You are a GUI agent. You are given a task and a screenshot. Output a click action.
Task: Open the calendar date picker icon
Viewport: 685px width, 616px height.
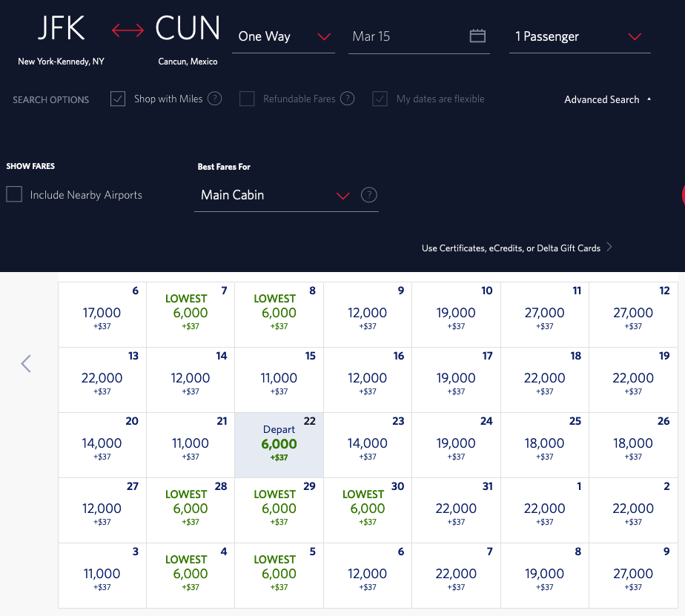[477, 36]
